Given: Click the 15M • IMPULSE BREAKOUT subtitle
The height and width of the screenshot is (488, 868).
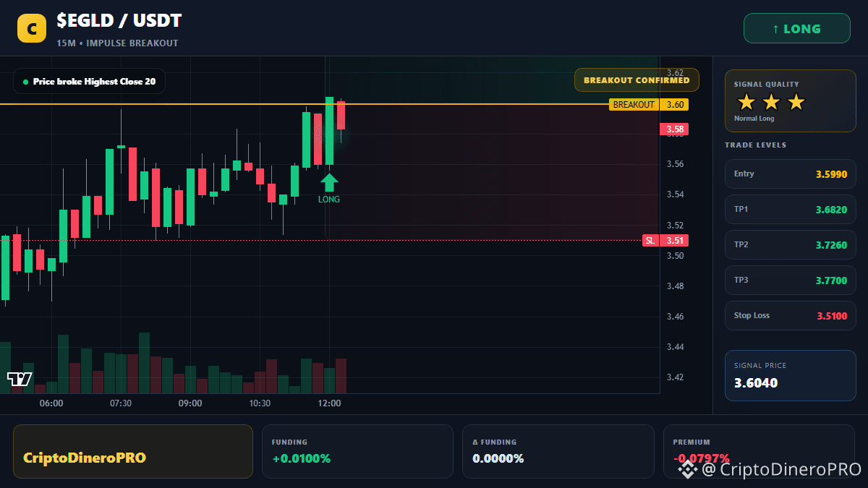Looking at the screenshot, I should (117, 43).
